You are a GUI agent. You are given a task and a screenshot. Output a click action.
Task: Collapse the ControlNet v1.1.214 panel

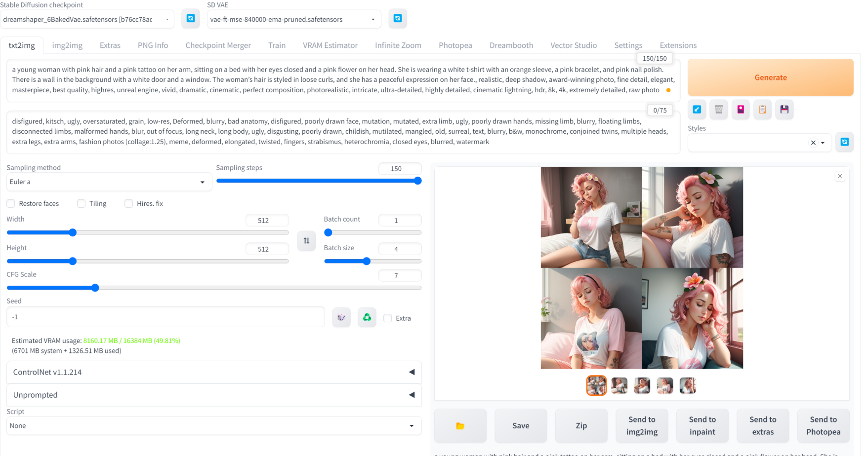click(412, 372)
